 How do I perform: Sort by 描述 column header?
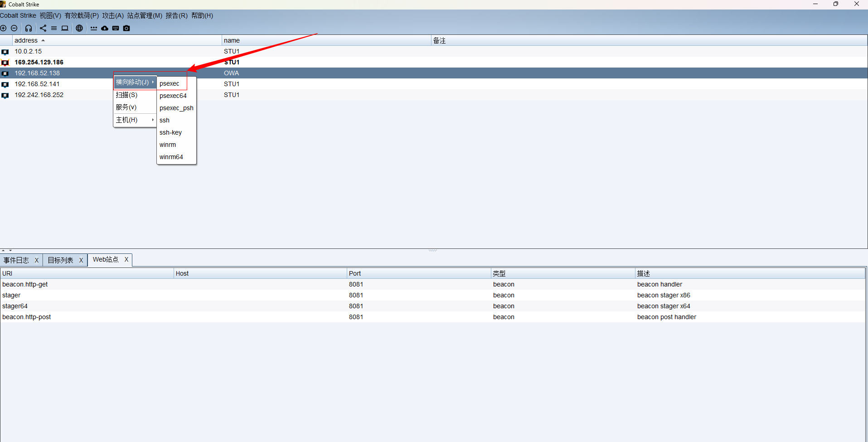pyautogui.click(x=750, y=273)
